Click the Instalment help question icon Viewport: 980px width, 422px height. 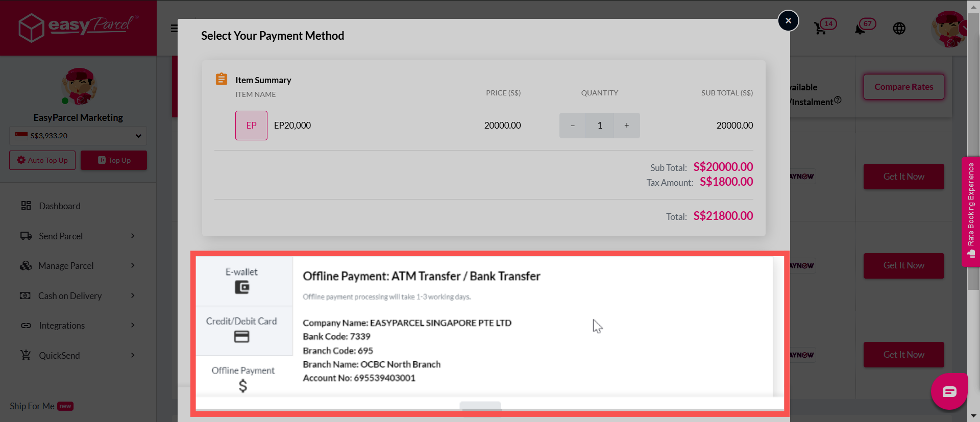(838, 100)
